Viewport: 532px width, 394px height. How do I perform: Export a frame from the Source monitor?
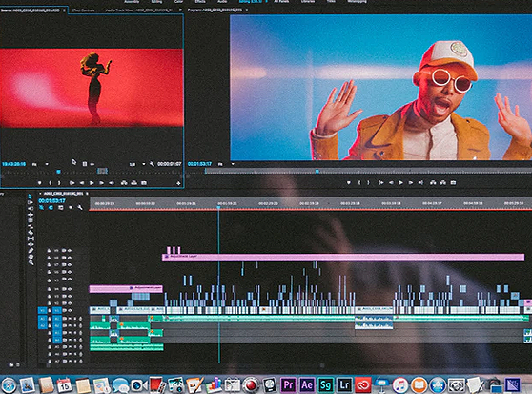coord(144,183)
